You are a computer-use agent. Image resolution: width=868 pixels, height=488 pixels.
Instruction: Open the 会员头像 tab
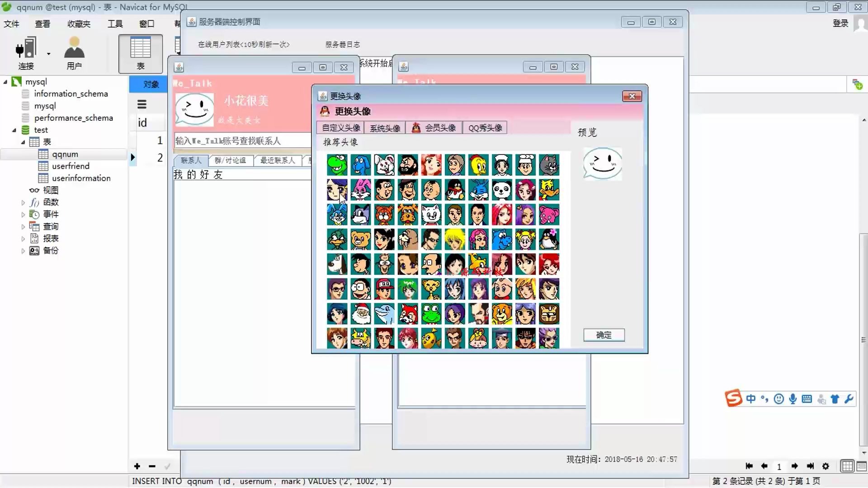[x=434, y=128]
